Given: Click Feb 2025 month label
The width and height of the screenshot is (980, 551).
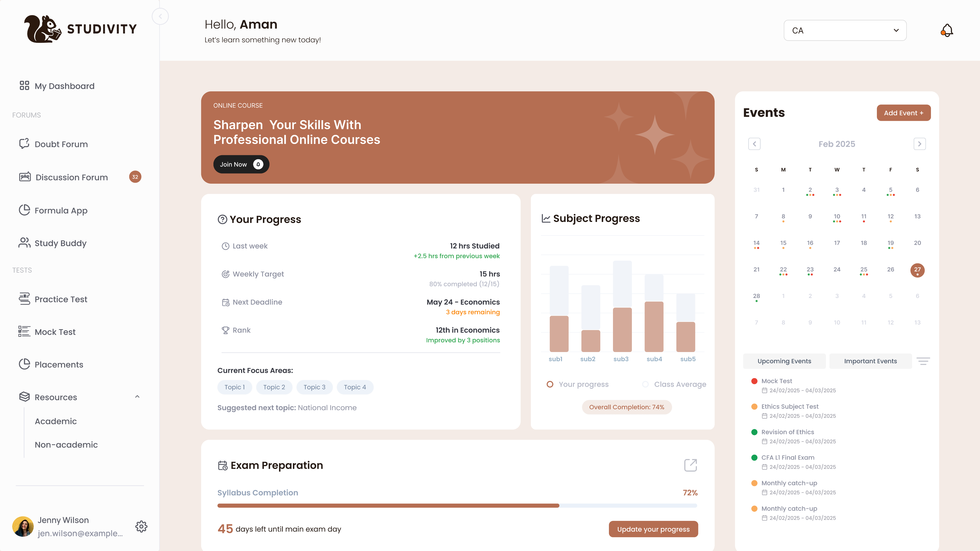Looking at the screenshot, I should (x=837, y=144).
